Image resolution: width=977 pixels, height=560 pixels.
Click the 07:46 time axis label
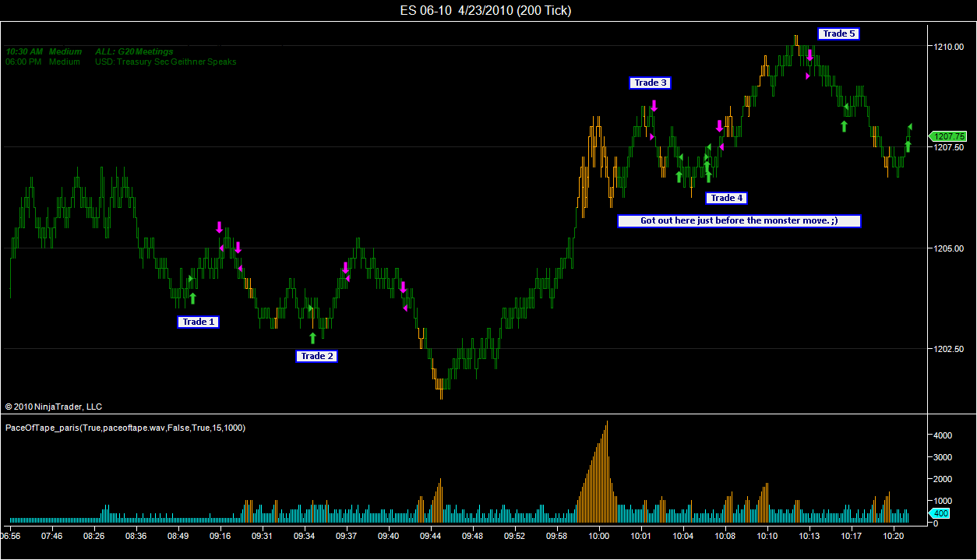[x=52, y=536]
